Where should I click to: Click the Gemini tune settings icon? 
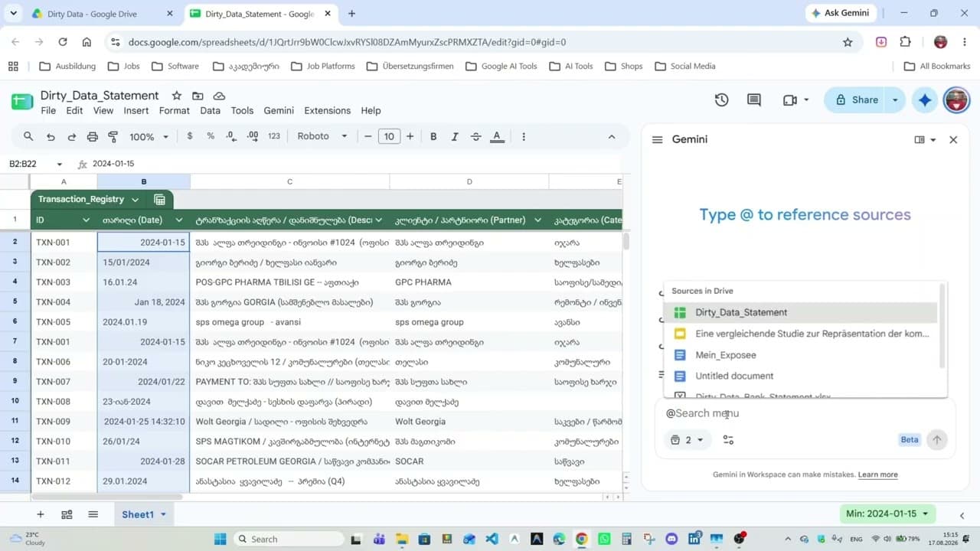click(728, 440)
